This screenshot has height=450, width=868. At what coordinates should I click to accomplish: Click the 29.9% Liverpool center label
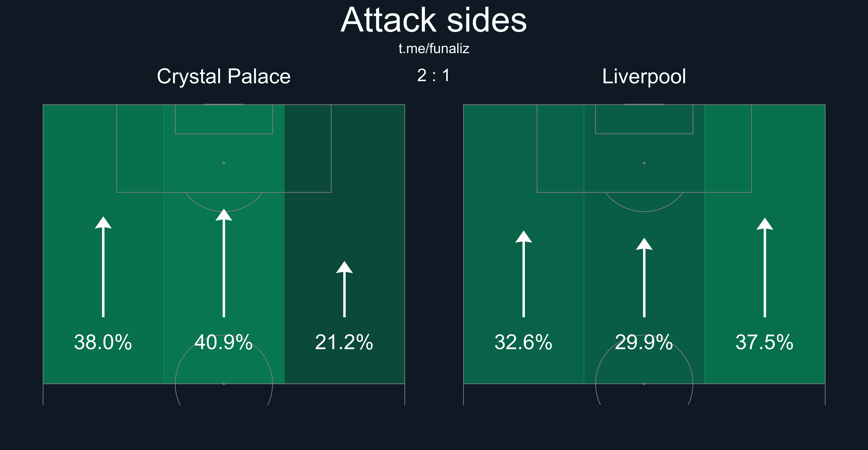(644, 342)
